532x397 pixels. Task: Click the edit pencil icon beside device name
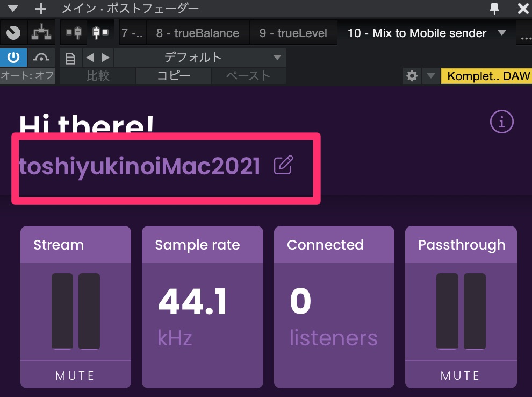[283, 165]
